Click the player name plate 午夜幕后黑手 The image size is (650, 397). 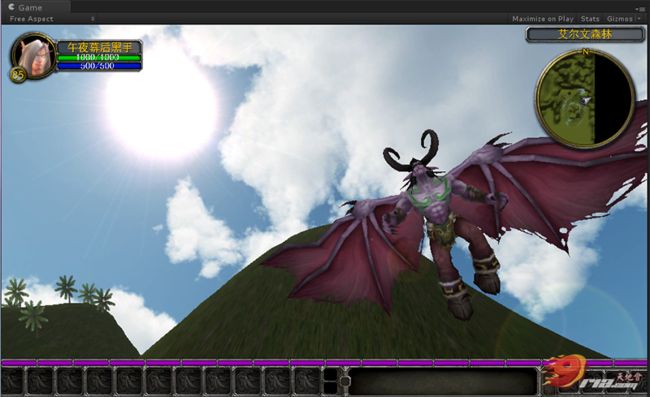coord(99,47)
